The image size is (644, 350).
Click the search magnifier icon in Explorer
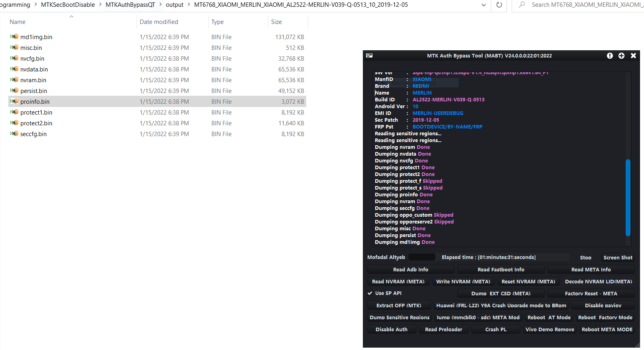[522, 5]
